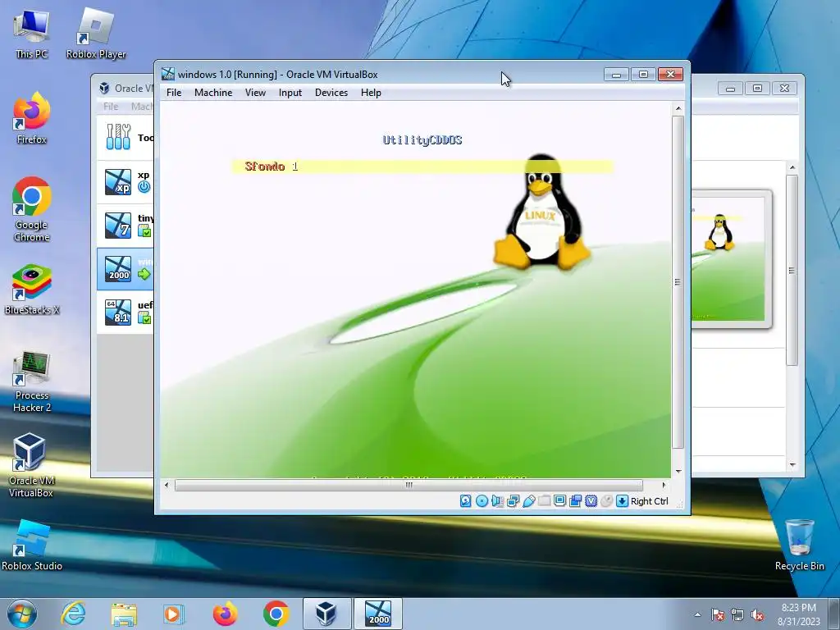Screen dimensions: 840x630
Task: Click the Right Ctrl host key label
Action: (650, 501)
